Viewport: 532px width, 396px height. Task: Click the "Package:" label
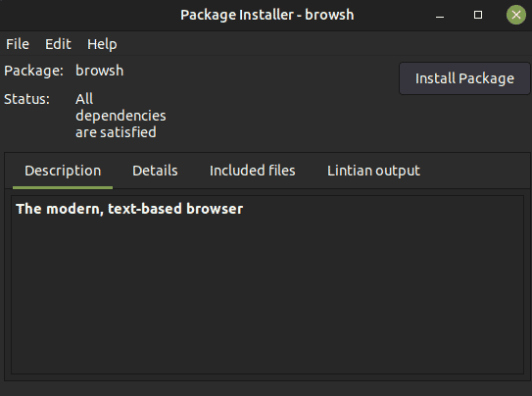pos(33,71)
